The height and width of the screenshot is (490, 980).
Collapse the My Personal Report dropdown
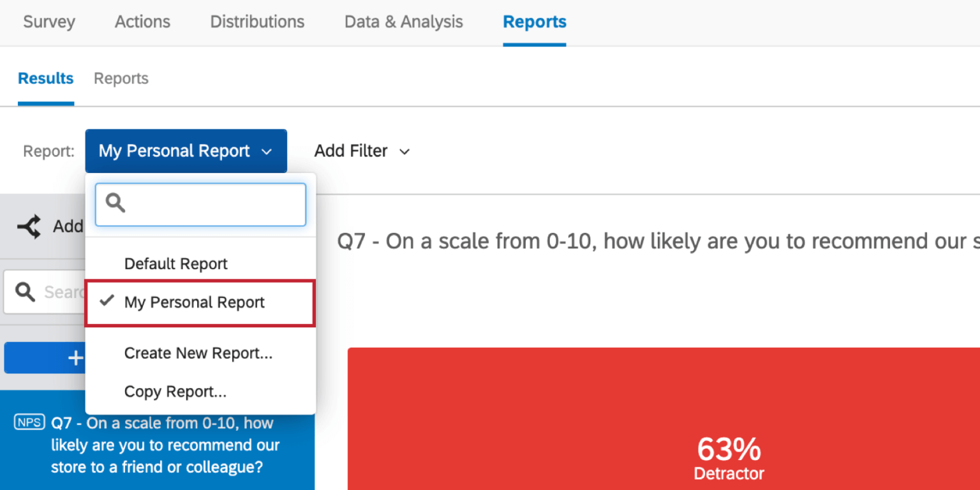(186, 151)
